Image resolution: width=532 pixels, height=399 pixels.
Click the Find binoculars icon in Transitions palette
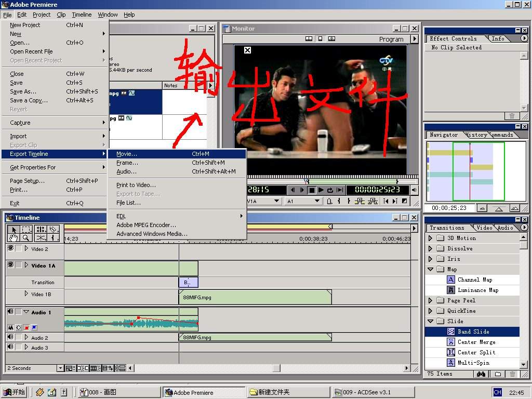481,374
